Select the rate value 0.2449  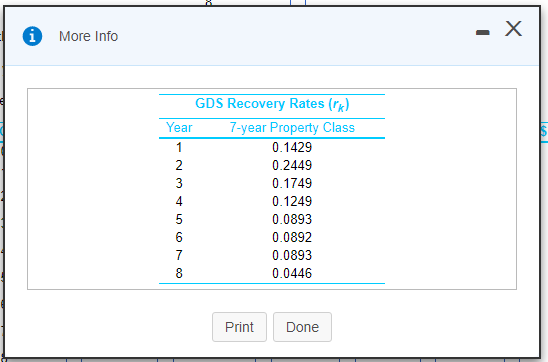292,165
